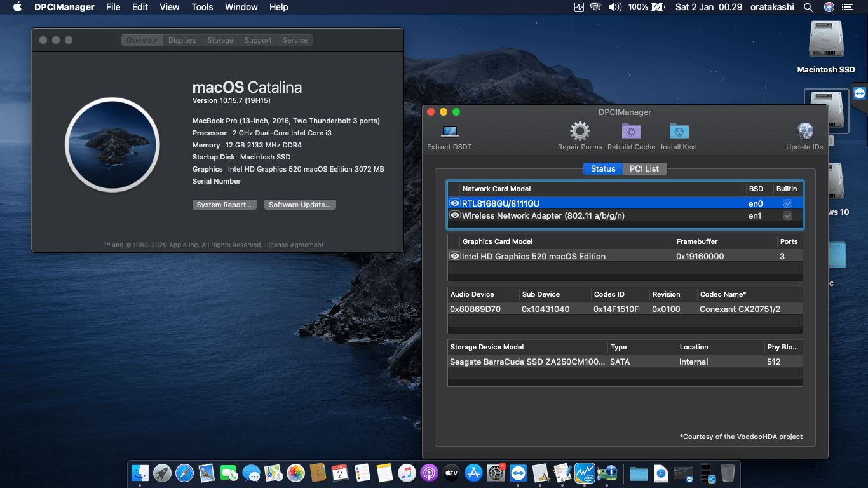Open Update IDs in DPCIManager
Screen dimensions: 868x488
click(x=804, y=132)
